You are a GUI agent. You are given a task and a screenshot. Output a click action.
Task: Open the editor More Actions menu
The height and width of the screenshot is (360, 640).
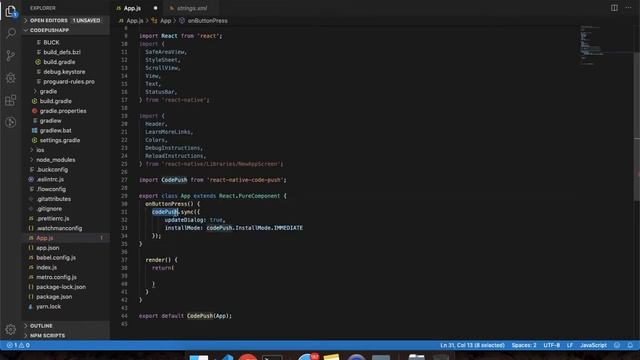628,8
